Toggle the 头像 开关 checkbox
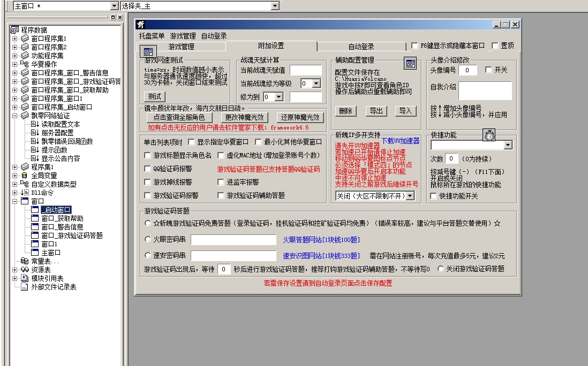The width and height of the screenshot is (588, 366). [488, 70]
